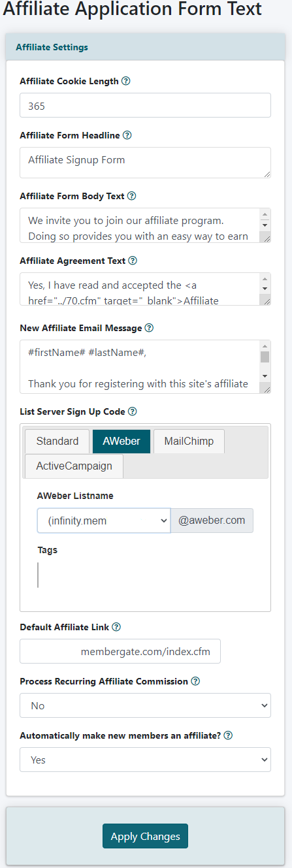View help for List Server Sign Up Code
292x868 pixels.
(133, 411)
